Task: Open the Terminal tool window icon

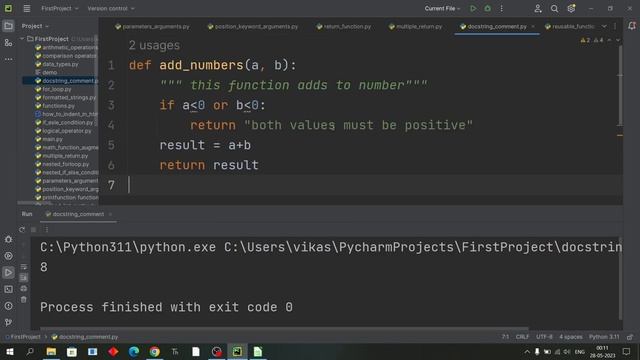Action: point(8,289)
